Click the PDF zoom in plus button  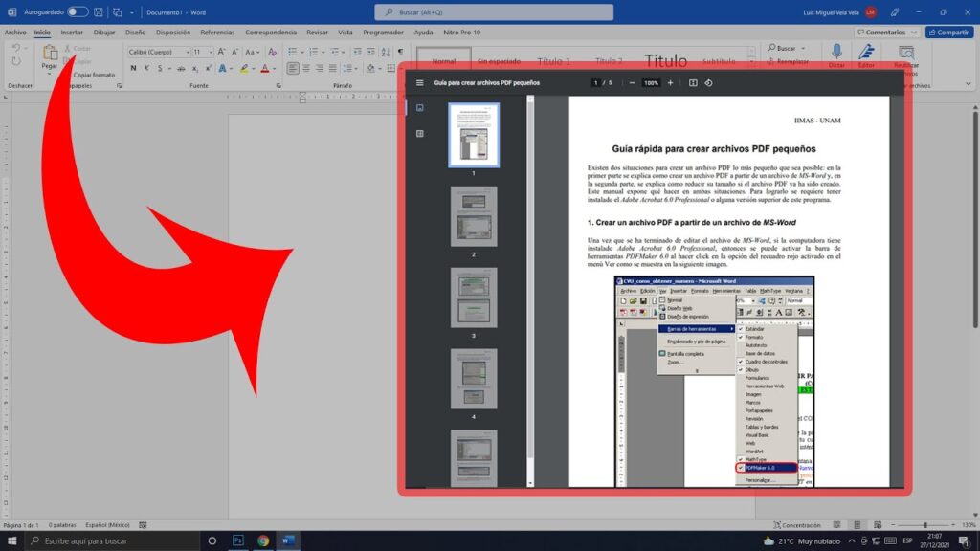click(x=670, y=83)
